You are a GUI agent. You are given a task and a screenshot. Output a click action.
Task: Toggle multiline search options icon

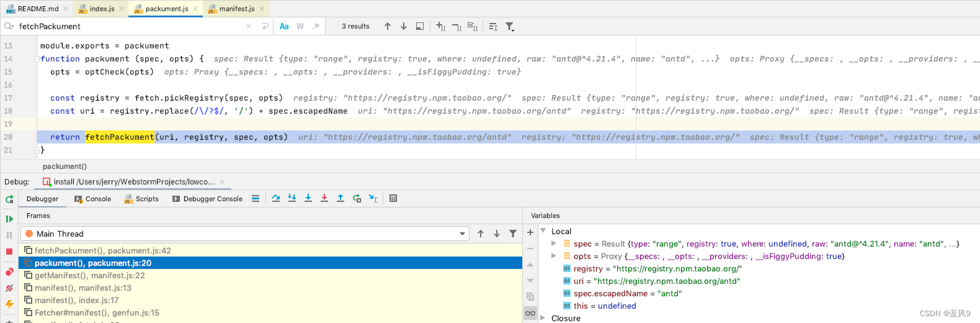coord(493,26)
